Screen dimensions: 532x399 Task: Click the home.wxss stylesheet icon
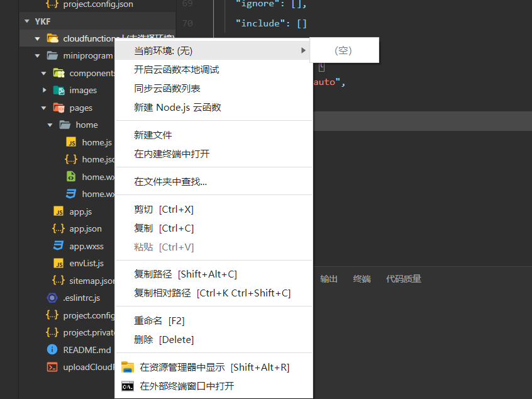pos(71,194)
